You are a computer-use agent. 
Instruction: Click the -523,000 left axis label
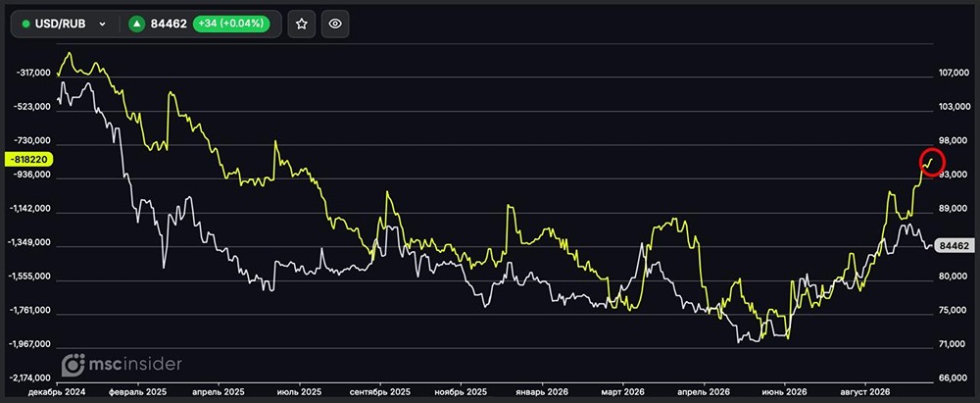[32, 107]
